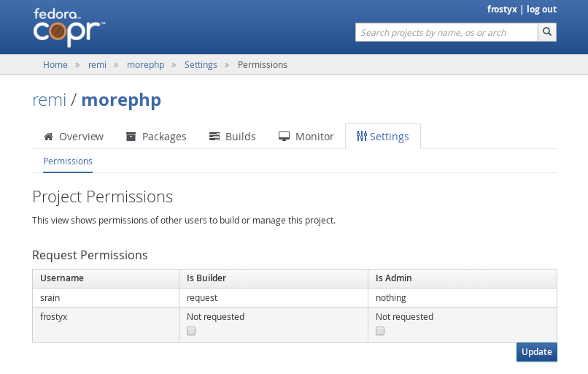This screenshot has width=588, height=374.
Task: Tick frostyx's Is Builder request checkbox
Action: (191, 331)
